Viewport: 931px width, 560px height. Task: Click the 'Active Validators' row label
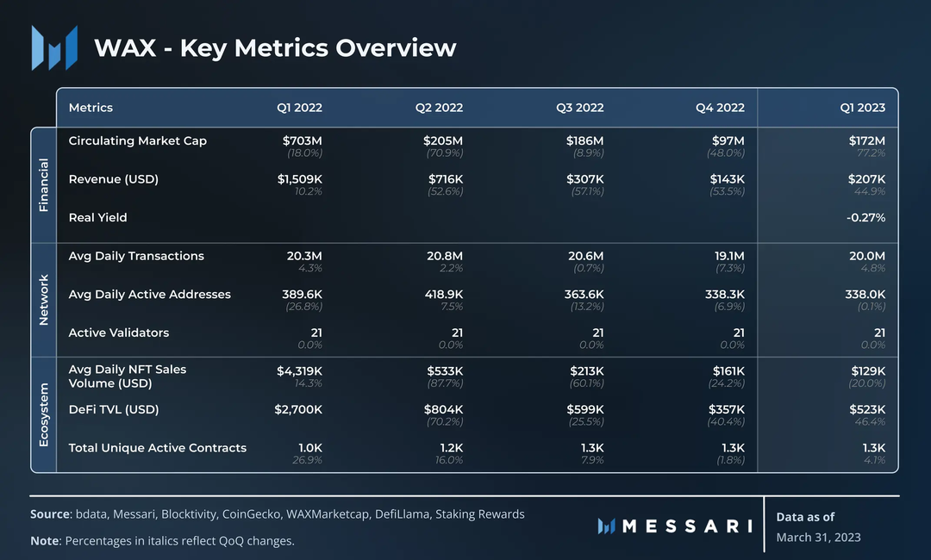pos(119,333)
